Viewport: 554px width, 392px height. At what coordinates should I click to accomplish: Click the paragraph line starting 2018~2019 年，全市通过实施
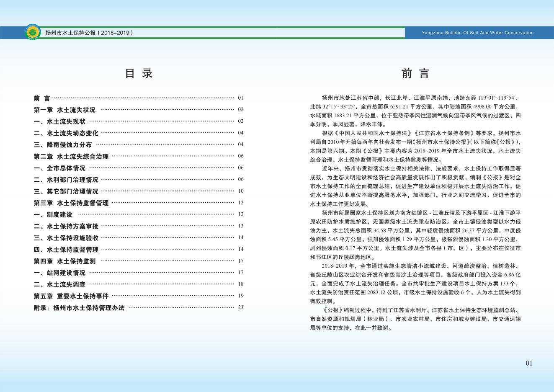click(x=421, y=266)
